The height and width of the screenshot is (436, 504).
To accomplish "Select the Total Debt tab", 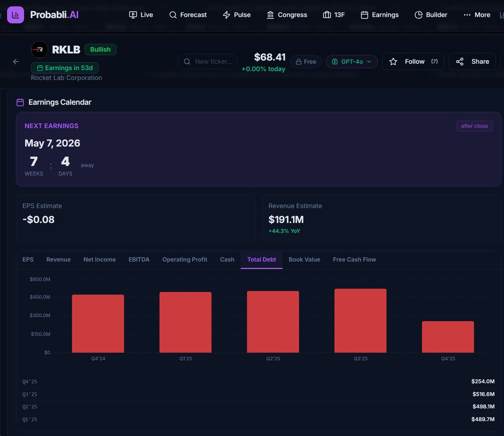I will click(x=262, y=260).
